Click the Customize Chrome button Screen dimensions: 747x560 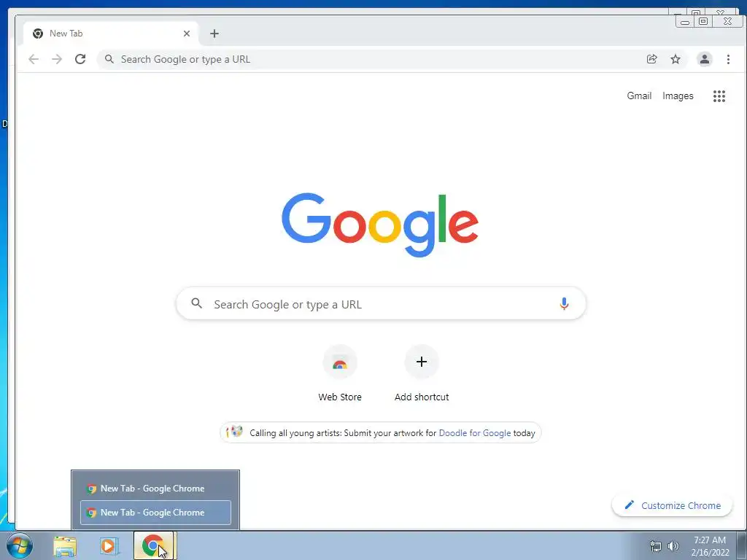point(672,505)
